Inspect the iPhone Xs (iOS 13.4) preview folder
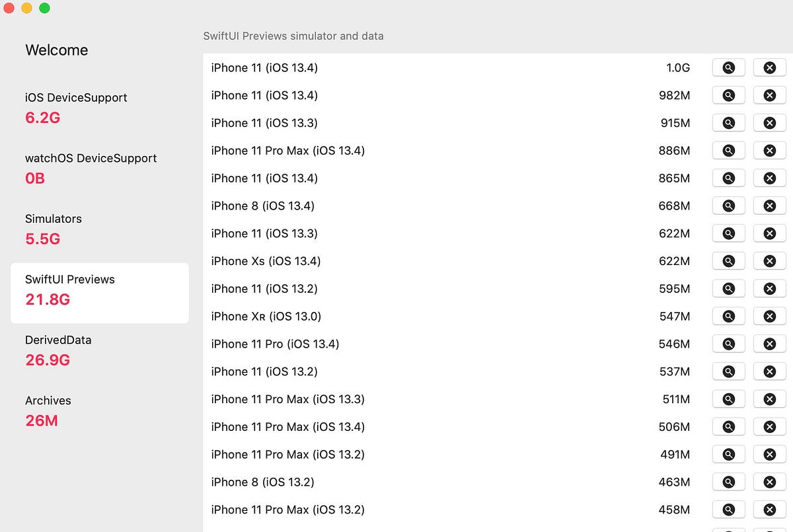The image size is (793, 532). (x=729, y=261)
